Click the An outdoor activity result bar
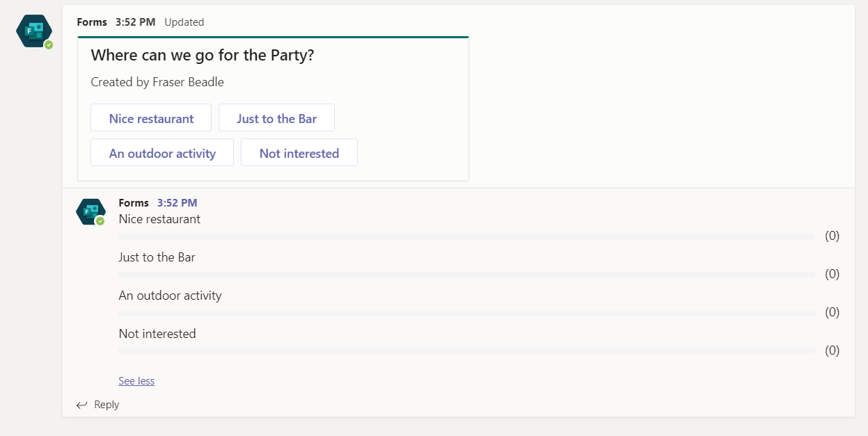The width and height of the screenshot is (868, 436). [x=466, y=313]
